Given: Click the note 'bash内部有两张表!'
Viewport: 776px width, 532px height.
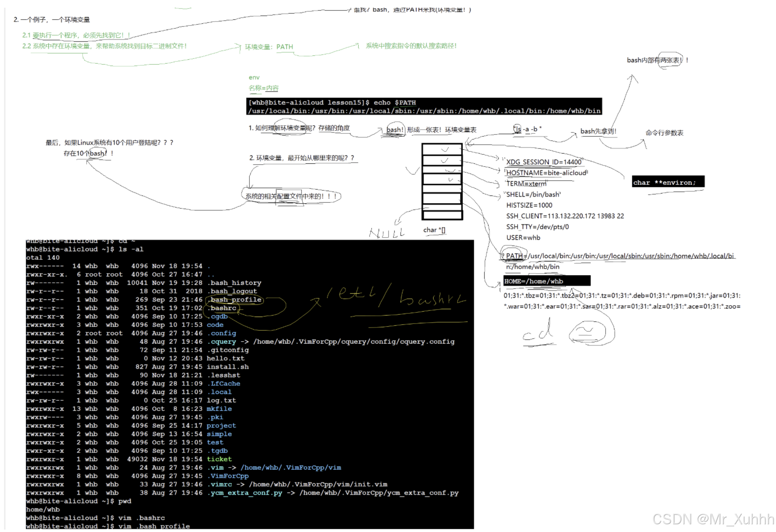Looking at the screenshot, I should [x=657, y=60].
